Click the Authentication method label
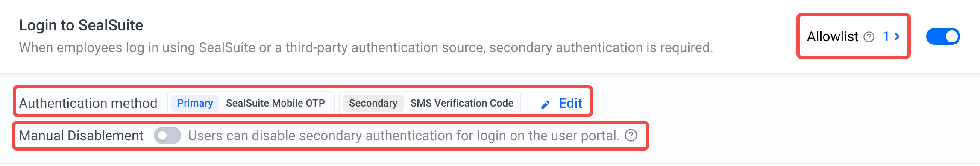 88,103
